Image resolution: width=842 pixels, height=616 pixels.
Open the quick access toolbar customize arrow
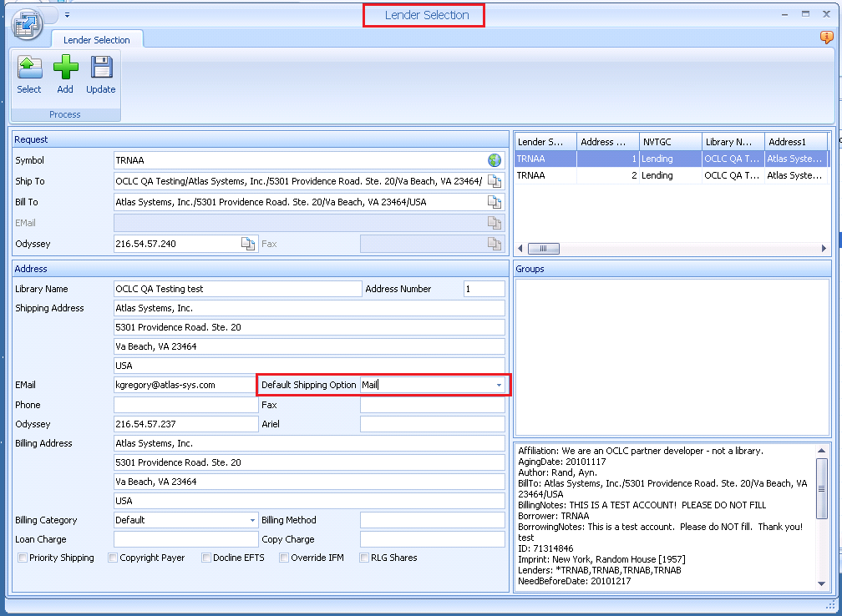[67, 14]
